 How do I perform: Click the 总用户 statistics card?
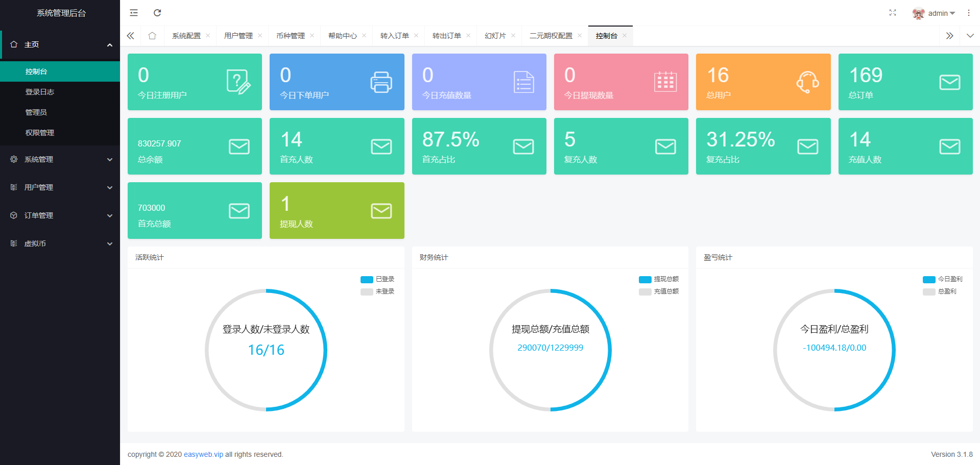[x=763, y=82]
